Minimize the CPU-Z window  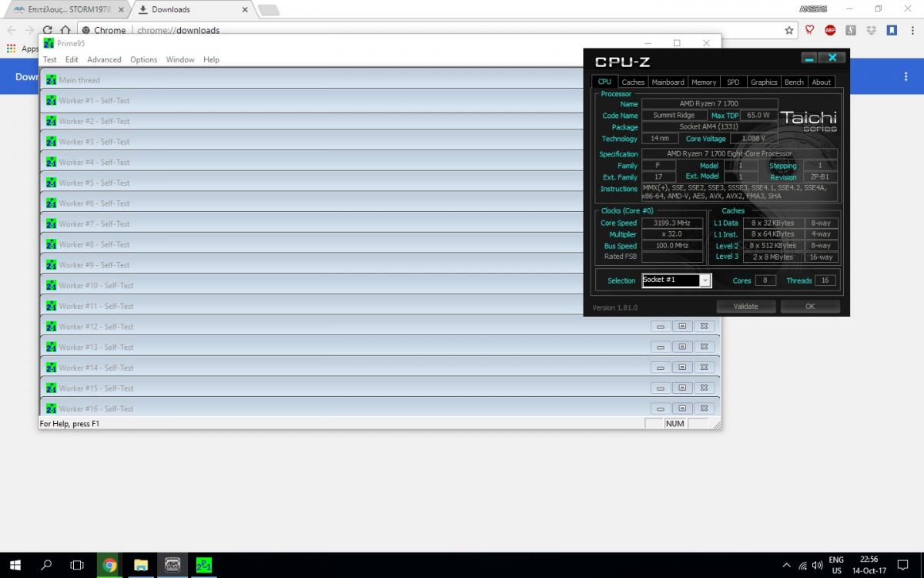[x=808, y=58]
